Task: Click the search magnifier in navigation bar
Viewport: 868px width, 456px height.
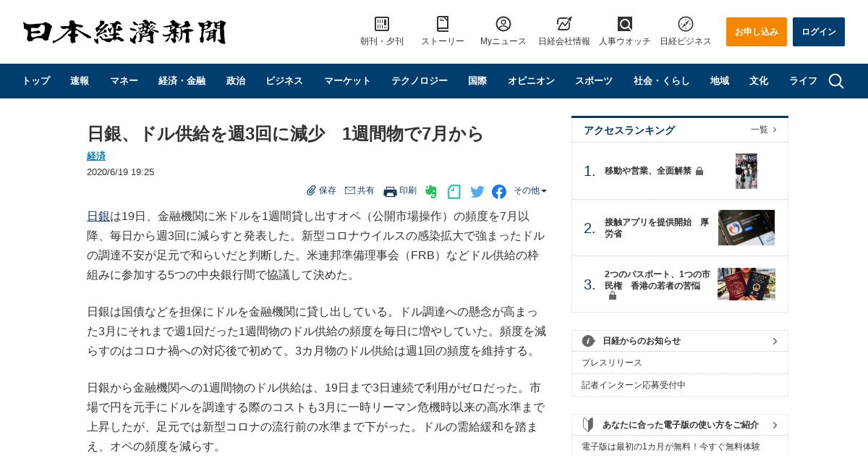Action: coord(836,81)
